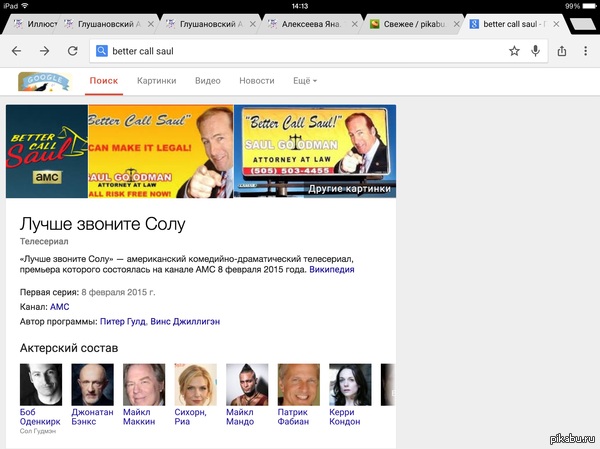Tap the iPad battery indicator
This screenshot has width=600, height=449.
click(x=589, y=6)
